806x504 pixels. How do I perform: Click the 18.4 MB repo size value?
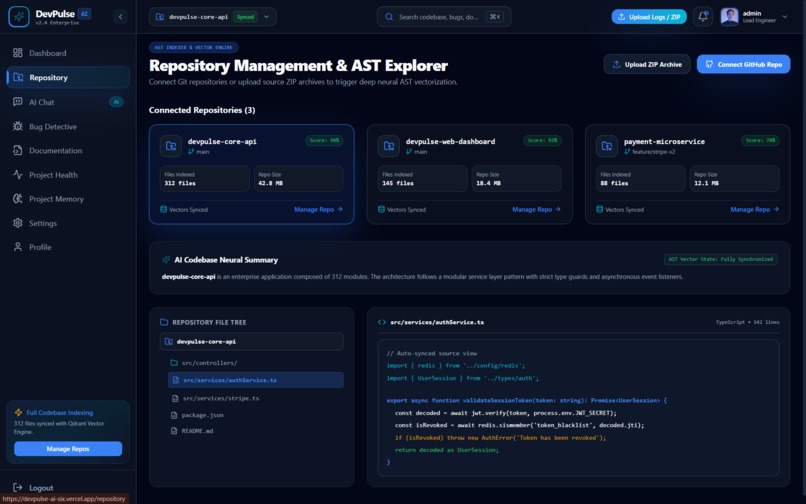pos(488,183)
